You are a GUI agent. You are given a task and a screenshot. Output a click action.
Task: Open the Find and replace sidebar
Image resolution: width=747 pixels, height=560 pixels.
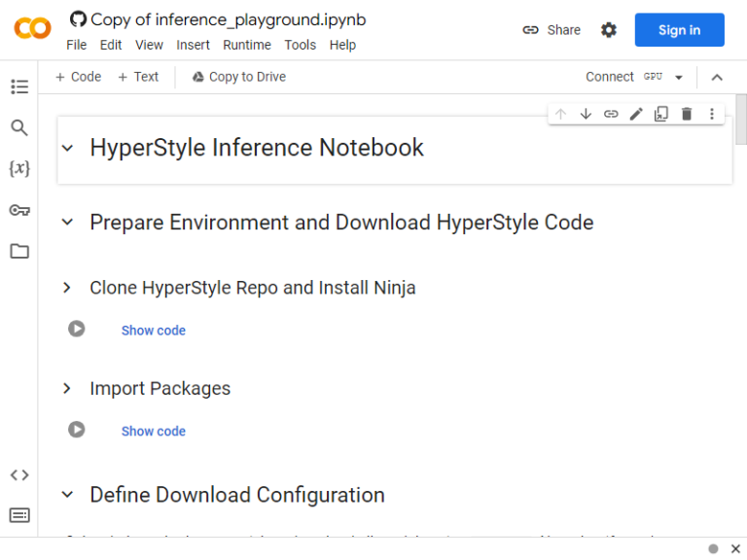pos(19,127)
